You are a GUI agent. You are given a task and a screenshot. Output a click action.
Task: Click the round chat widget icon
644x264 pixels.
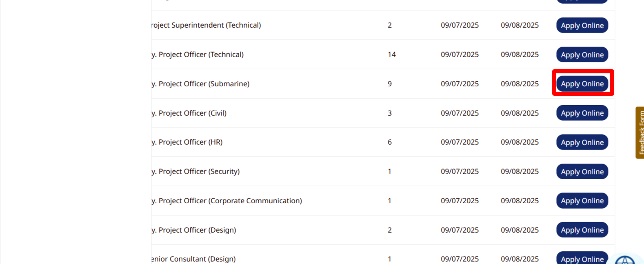click(x=625, y=260)
